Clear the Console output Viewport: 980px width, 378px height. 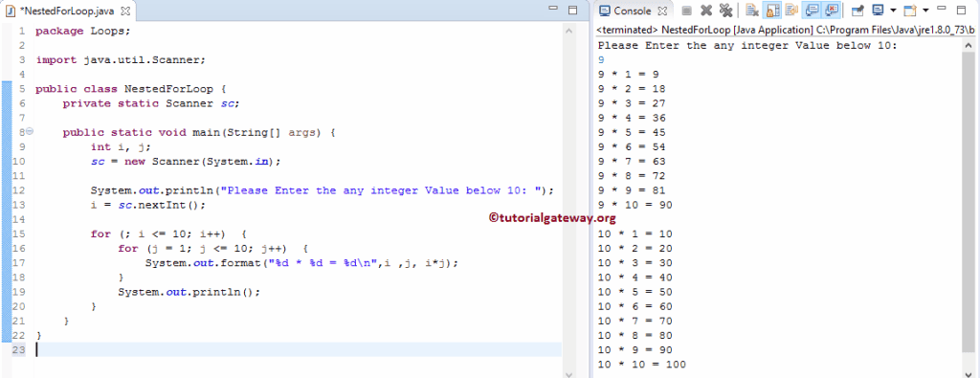752,10
